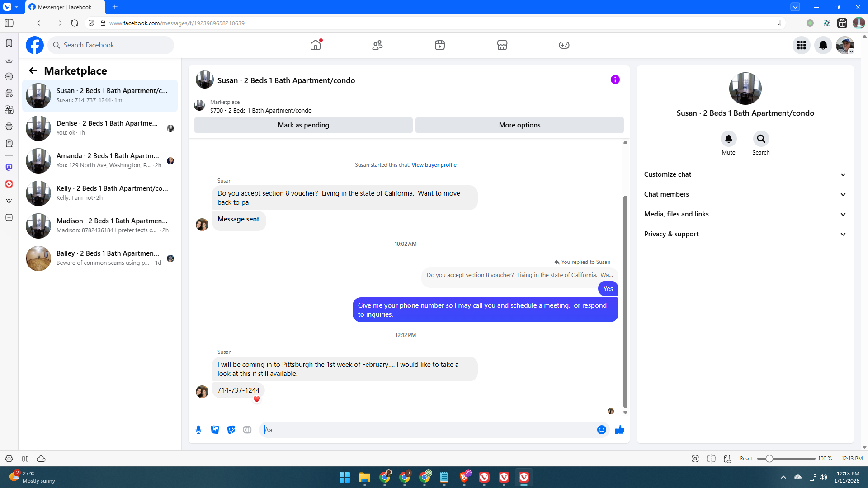Viewport: 868px width, 488px height.
Task: Open the Vivaldi menu dropdown arrow
Action: (x=16, y=7)
